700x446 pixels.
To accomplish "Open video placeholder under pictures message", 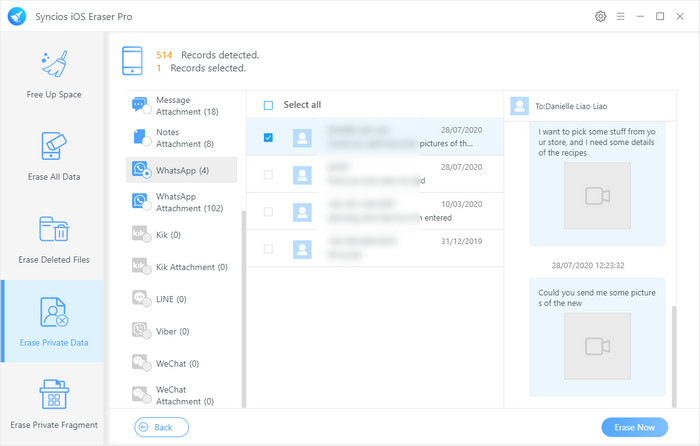I will click(597, 346).
